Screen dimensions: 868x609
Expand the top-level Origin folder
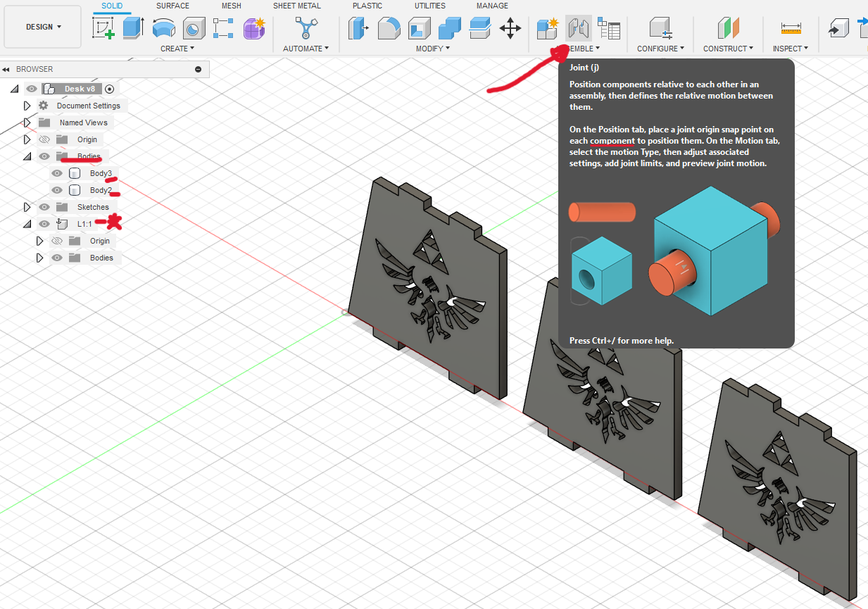tap(27, 139)
